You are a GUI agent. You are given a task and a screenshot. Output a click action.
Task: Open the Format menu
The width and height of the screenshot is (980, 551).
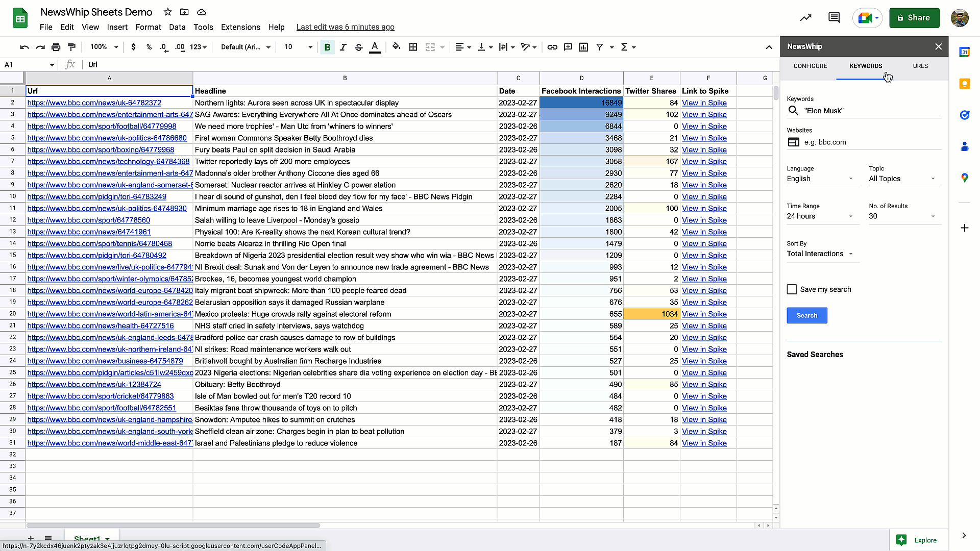[148, 27]
